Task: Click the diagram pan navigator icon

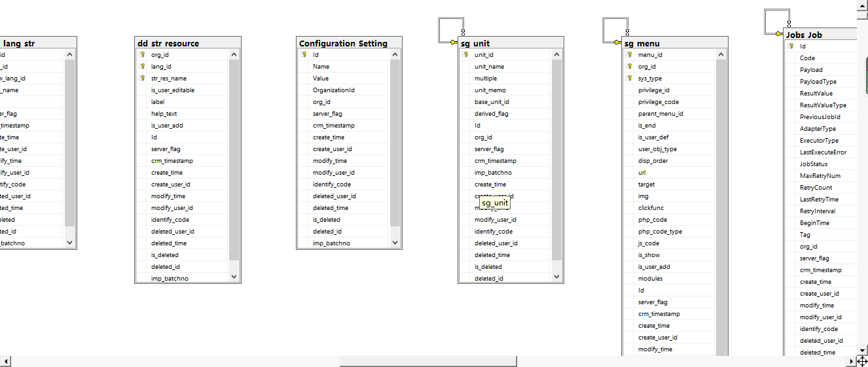Action: pos(862,361)
